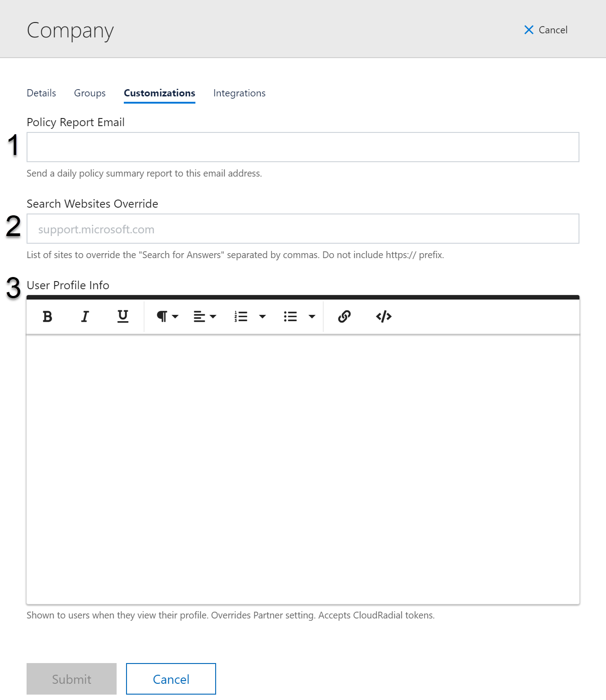Insert a hyperlink with the link icon
Viewport: 606px width, 700px height.
click(344, 317)
